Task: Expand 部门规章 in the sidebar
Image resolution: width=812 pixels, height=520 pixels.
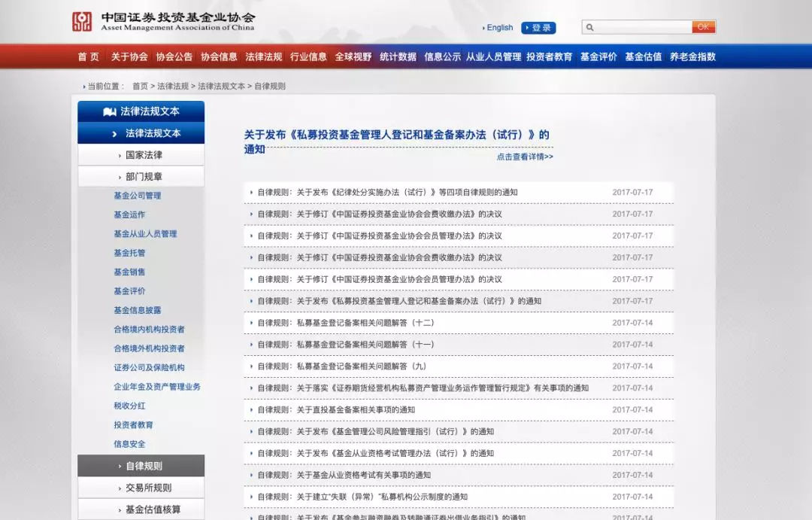Action: tap(141, 177)
